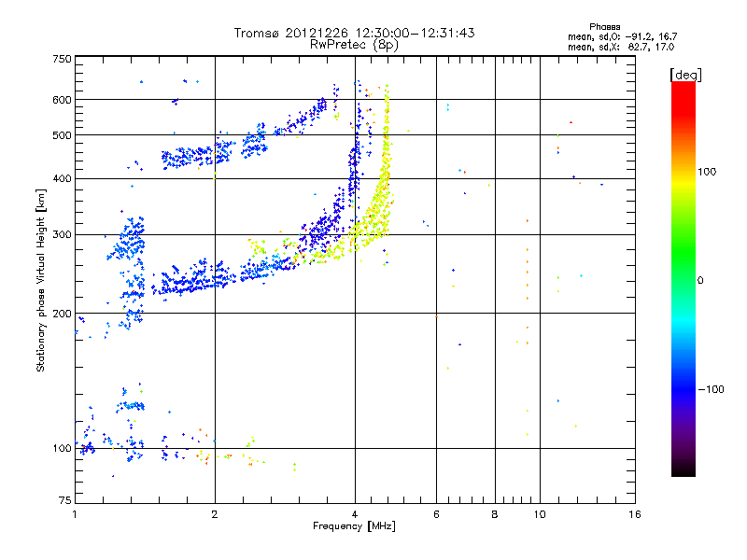Click the y-axis '750' tick label

tap(63, 59)
